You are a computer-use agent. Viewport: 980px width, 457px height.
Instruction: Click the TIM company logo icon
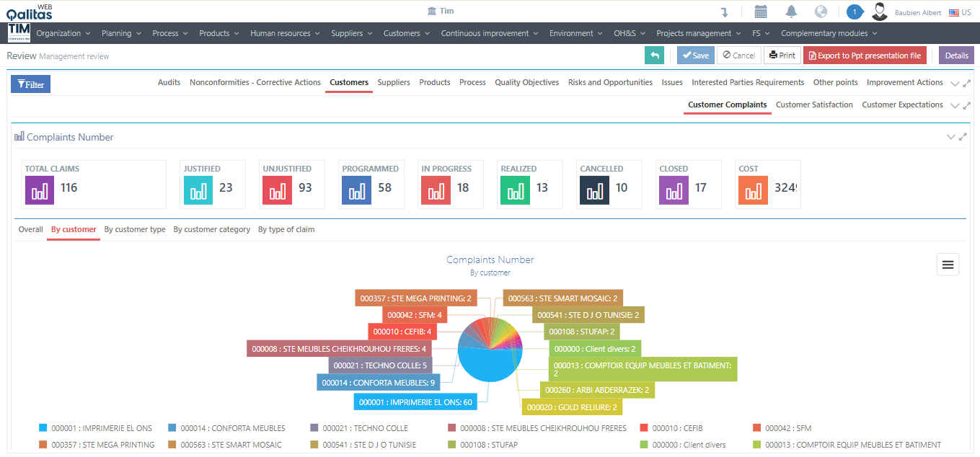click(x=17, y=32)
